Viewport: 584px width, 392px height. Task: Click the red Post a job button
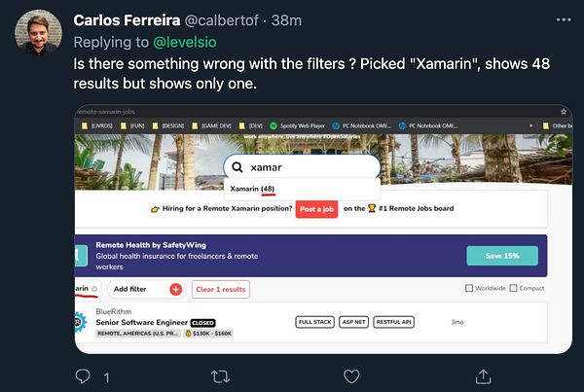[x=316, y=209]
